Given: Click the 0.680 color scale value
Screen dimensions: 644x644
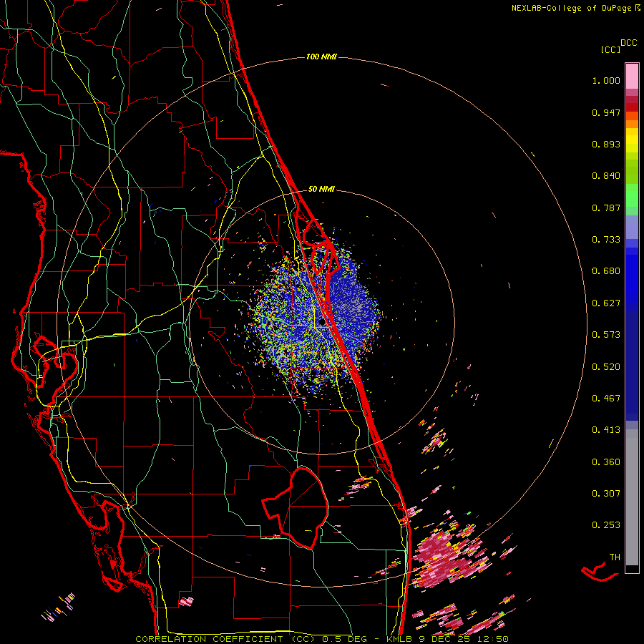Looking at the screenshot, I should [x=606, y=271].
